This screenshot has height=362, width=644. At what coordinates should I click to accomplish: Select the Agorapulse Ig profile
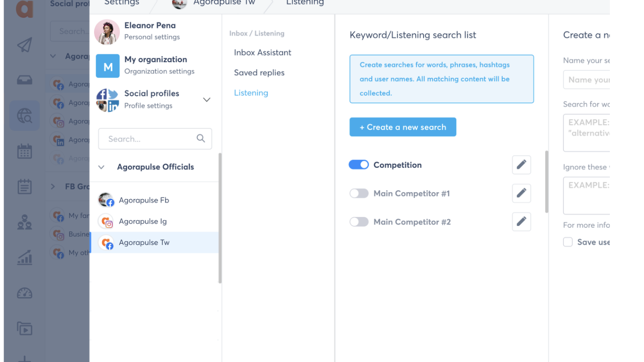[x=142, y=221]
